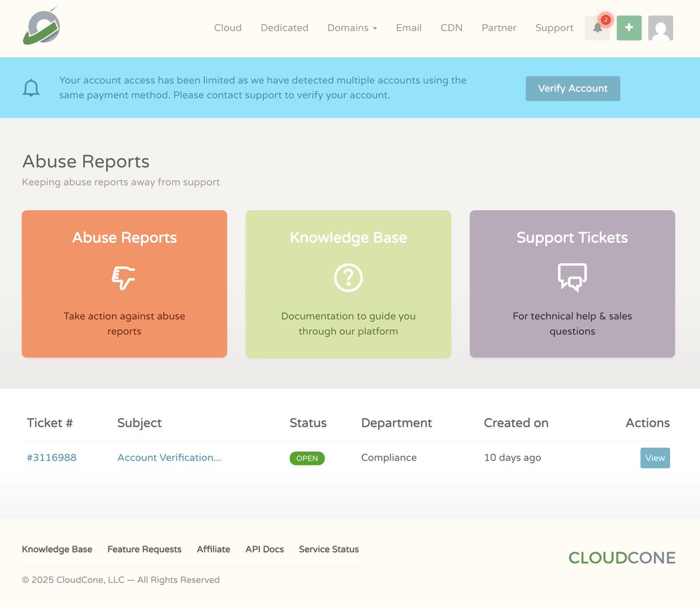Click the CLOUDCONE wordmark in the footer
700x607 pixels.
click(622, 558)
